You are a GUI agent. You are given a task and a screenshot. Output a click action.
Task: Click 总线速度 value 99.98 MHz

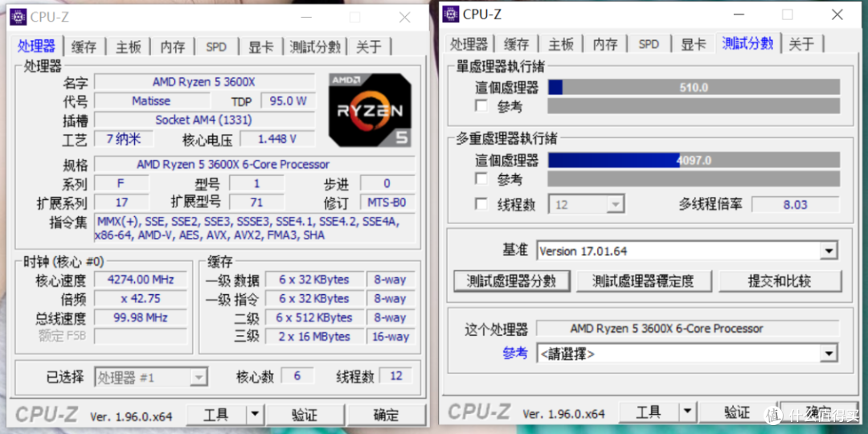(141, 317)
